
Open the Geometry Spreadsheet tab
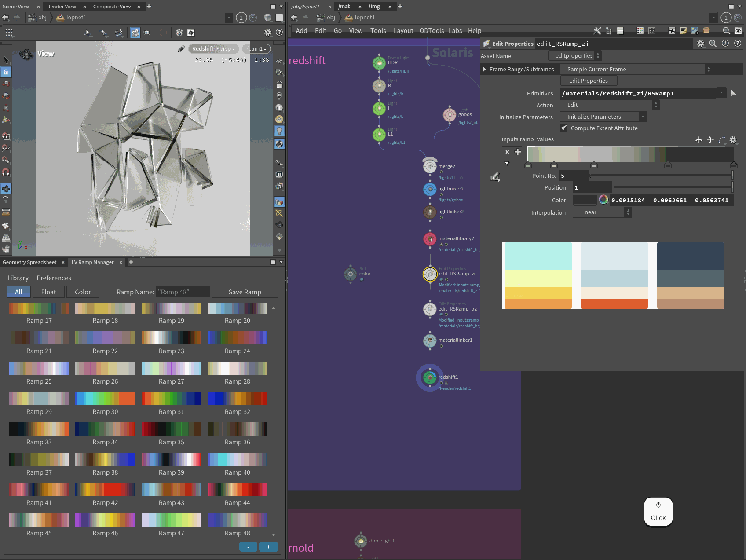(29, 262)
